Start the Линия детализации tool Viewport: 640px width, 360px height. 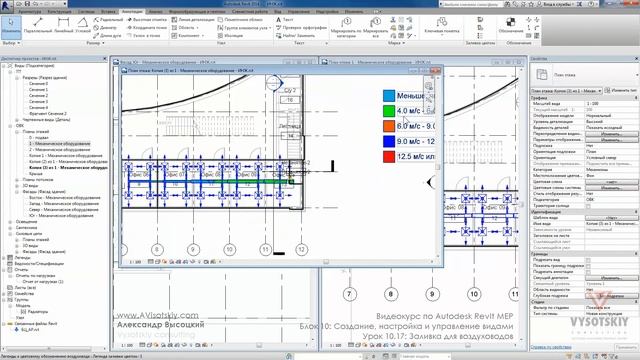(x=193, y=20)
